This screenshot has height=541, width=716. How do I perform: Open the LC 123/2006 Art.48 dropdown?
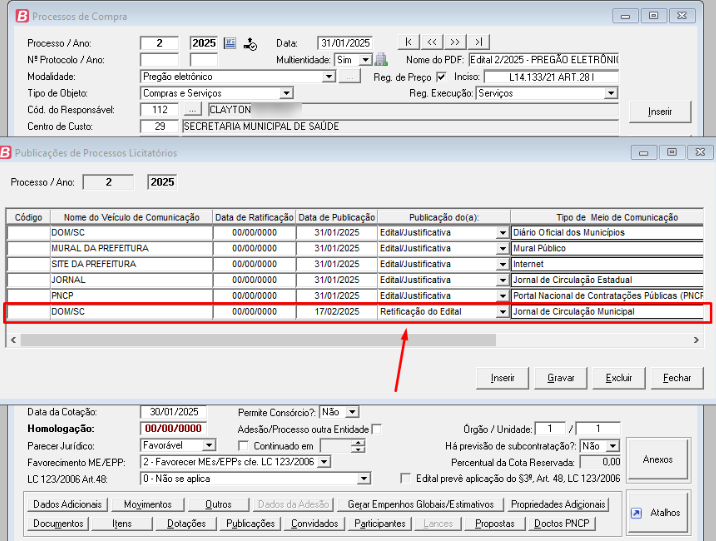click(363, 478)
